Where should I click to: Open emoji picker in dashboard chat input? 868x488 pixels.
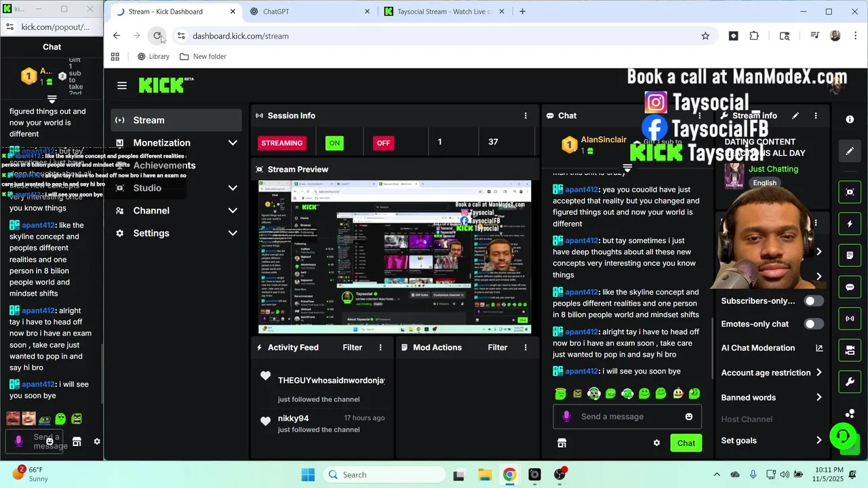(689, 417)
